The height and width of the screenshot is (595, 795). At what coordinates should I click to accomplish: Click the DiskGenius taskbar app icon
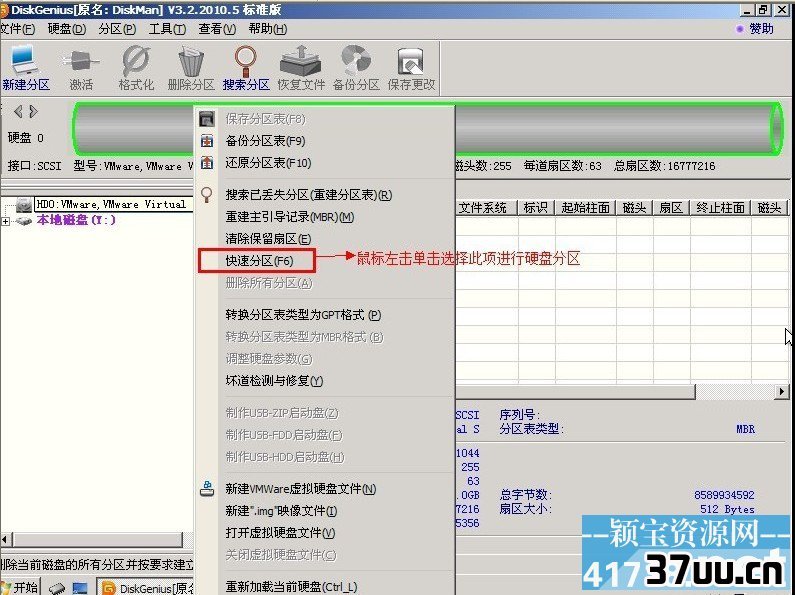(109, 588)
